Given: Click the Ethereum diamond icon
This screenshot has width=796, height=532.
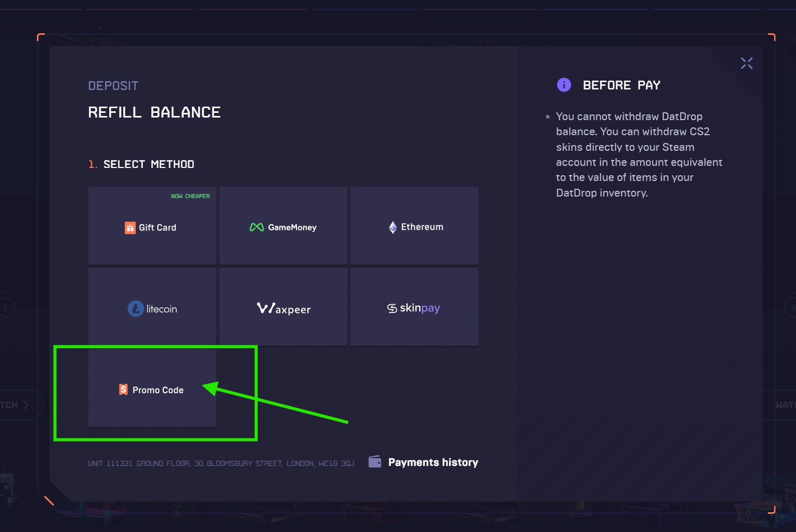Looking at the screenshot, I should [x=393, y=227].
